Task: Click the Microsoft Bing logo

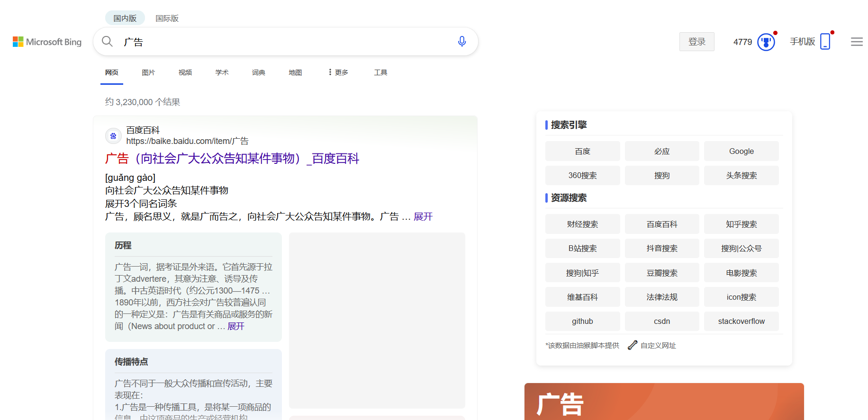Action: (x=47, y=42)
